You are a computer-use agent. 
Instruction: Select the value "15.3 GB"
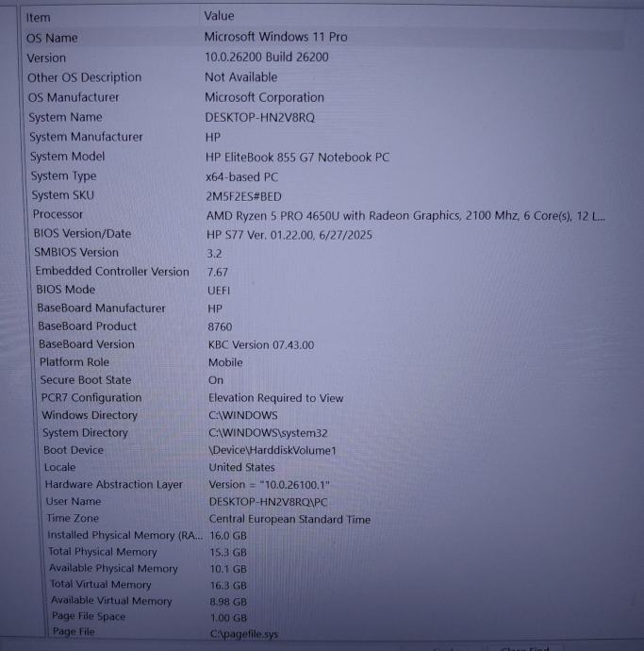tap(228, 553)
